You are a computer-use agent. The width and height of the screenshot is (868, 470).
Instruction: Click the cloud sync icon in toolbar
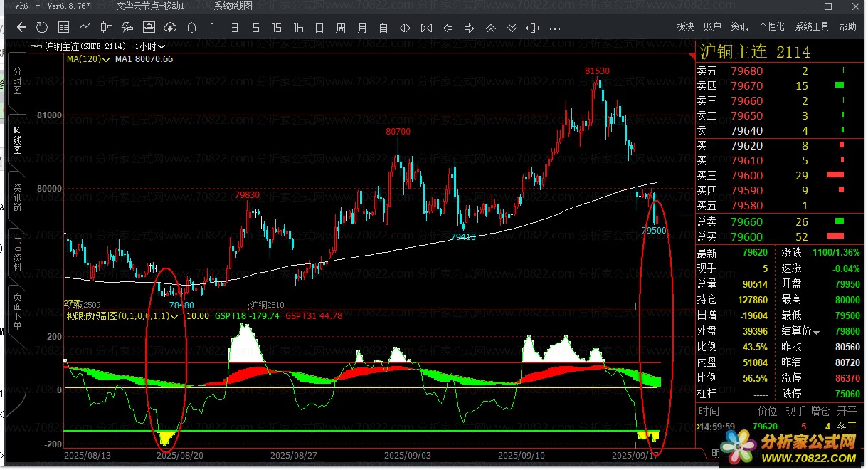pos(170,28)
